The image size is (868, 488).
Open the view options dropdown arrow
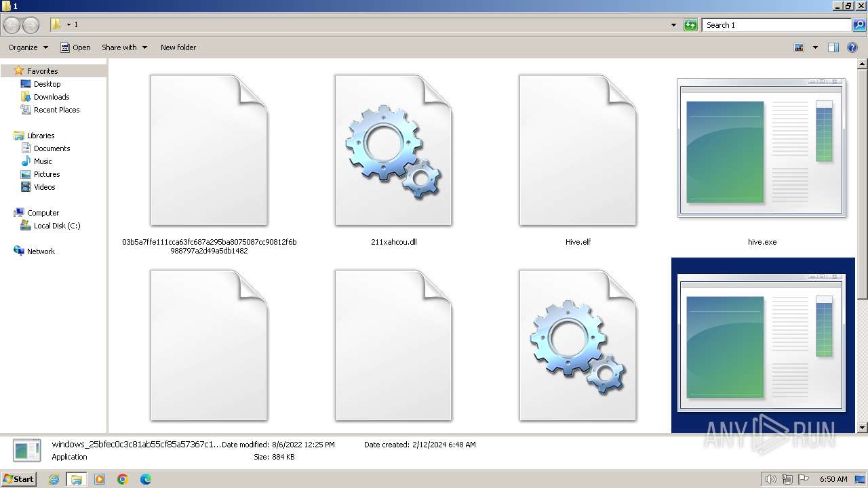point(815,47)
